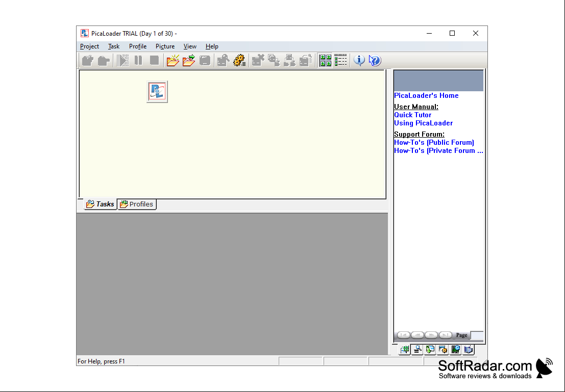The image size is (565, 392).
Task: Switch to the Profiles tab
Action: click(137, 204)
